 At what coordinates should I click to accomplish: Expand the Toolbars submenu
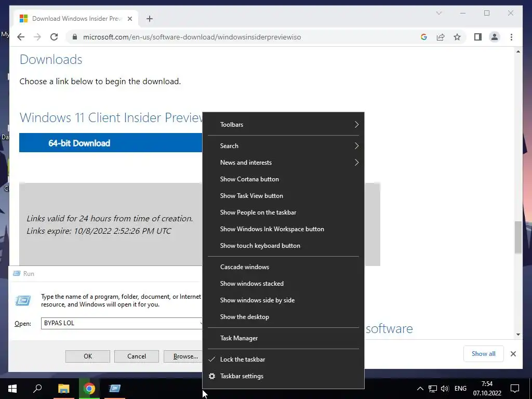tap(283, 125)
